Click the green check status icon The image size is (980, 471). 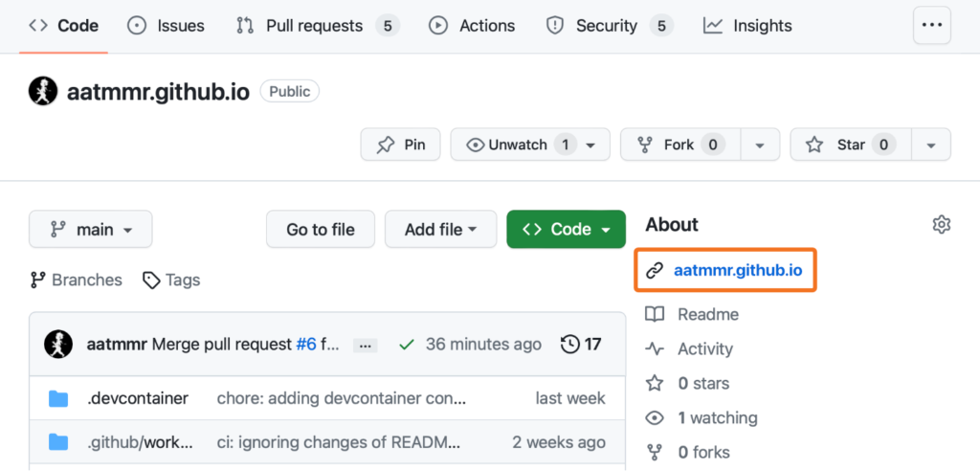(x=407, y=344)
